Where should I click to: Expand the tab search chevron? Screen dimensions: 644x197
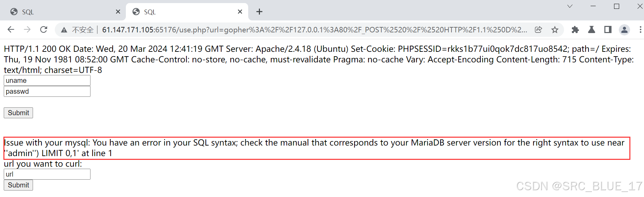pos(570,6)
